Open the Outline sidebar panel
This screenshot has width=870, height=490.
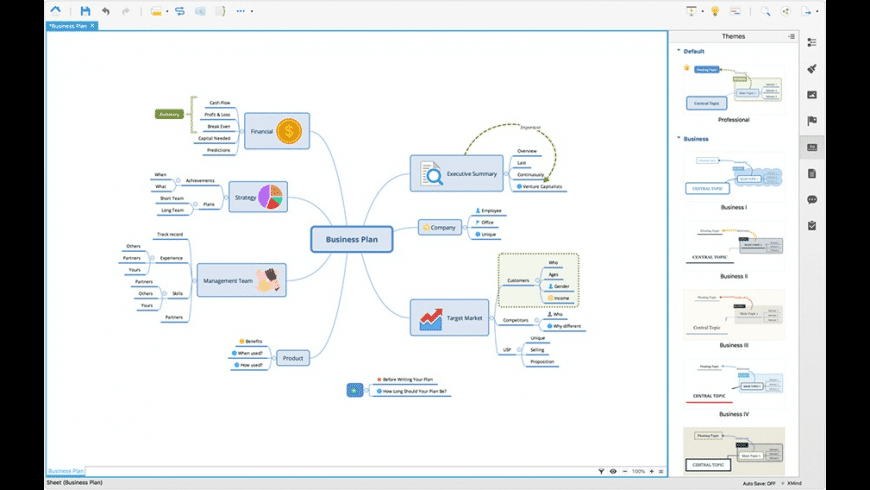tap(812, 42)
